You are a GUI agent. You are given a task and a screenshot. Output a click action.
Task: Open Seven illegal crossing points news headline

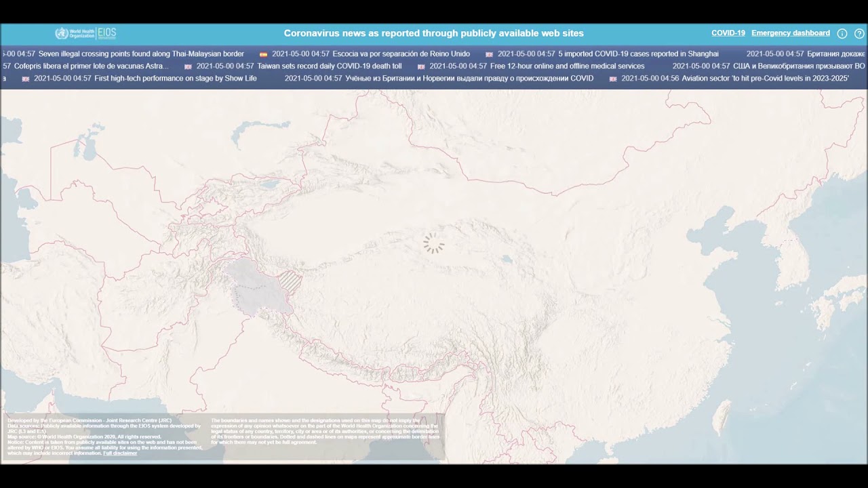[141, 54]
